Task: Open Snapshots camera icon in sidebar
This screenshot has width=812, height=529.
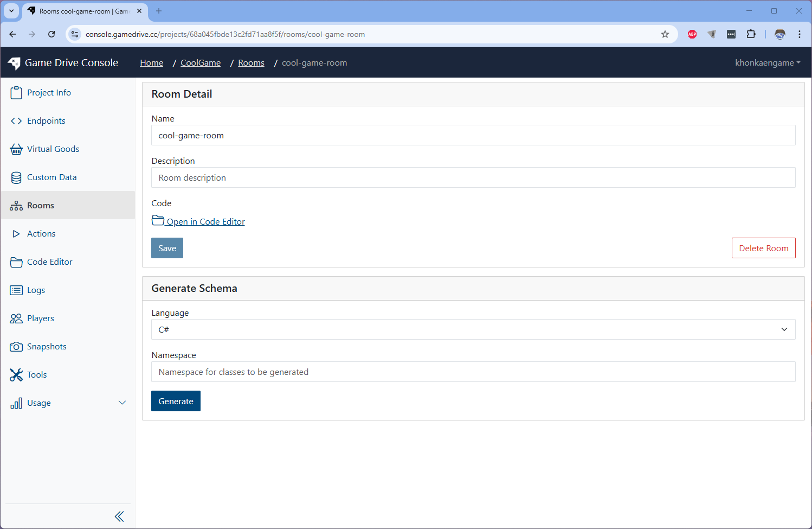Action: click(x=16, y=347)
